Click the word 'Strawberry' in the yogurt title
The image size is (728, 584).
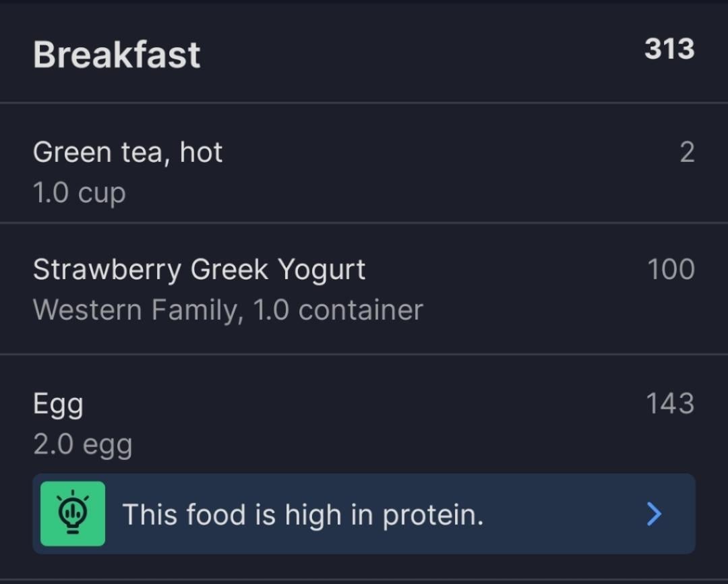pos(107,270)
